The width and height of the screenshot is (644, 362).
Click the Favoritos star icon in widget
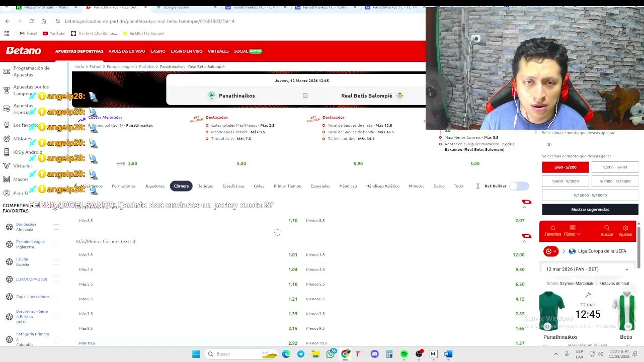click(x=552, y=228)
